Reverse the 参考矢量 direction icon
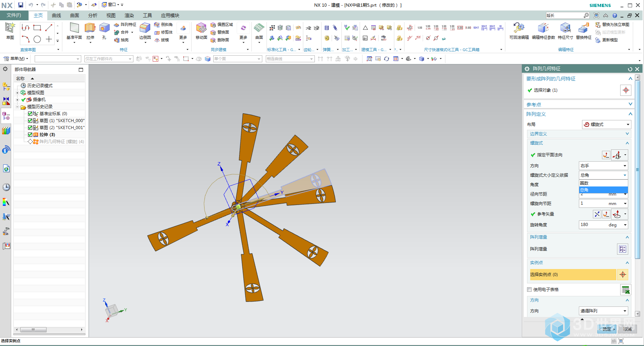The width and height of the screenshot is (644, 346). click(597, 214)
